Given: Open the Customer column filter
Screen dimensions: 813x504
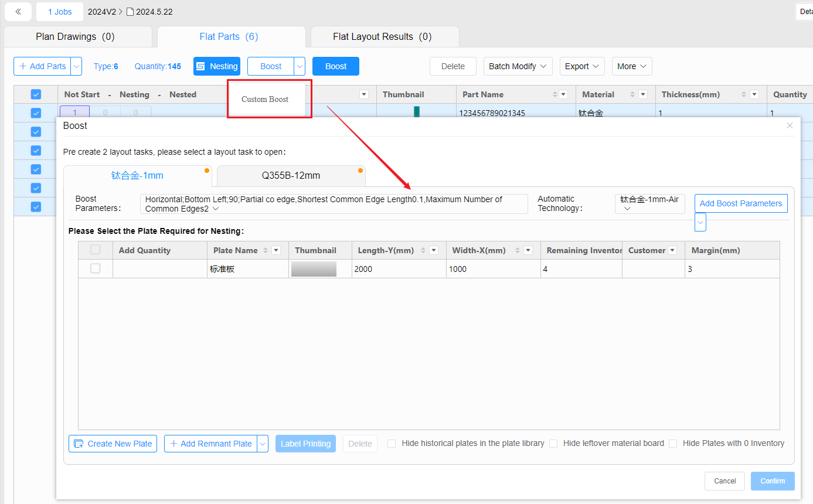Looking at the screenshot, I should pyautogui.click(x=672, y=250).
